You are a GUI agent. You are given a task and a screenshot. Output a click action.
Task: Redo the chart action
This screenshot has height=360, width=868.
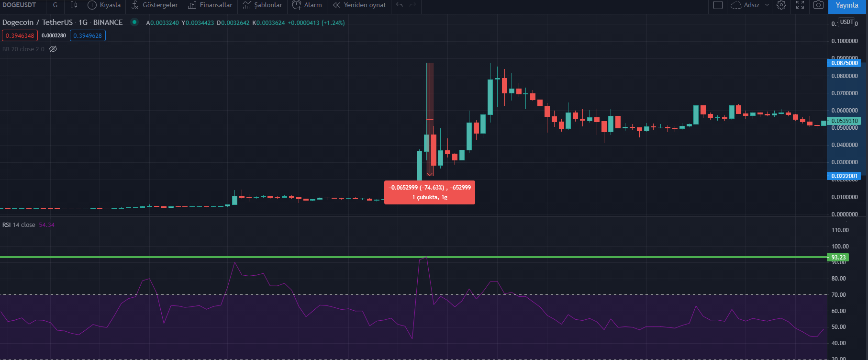point(412,5)
